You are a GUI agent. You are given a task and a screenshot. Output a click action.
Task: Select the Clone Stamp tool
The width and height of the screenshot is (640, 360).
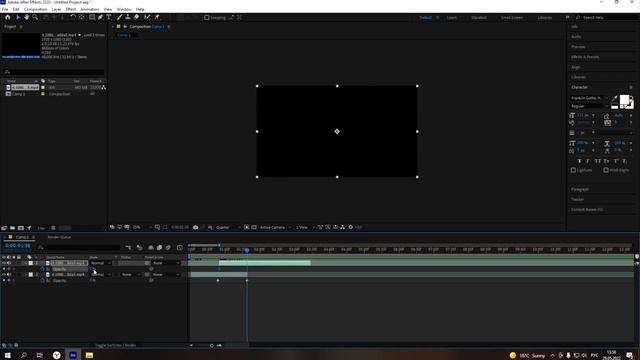(x=128, y=17)
